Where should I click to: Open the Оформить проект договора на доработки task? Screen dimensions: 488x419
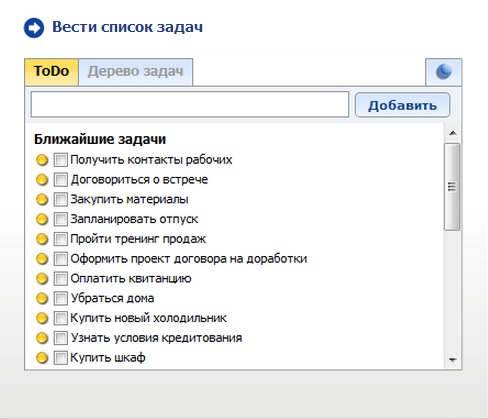[189, 259]
